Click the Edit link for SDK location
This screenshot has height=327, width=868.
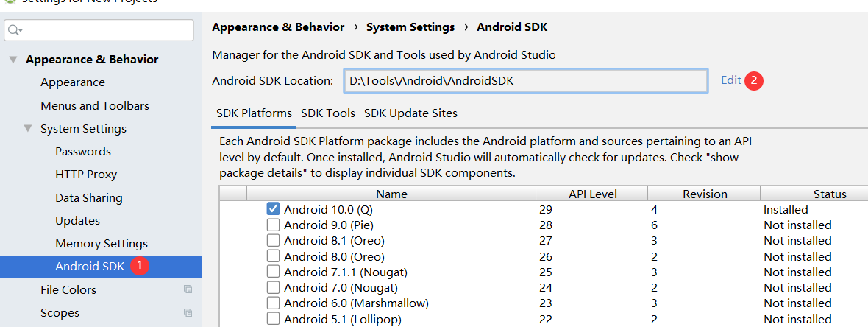(730, 80)
